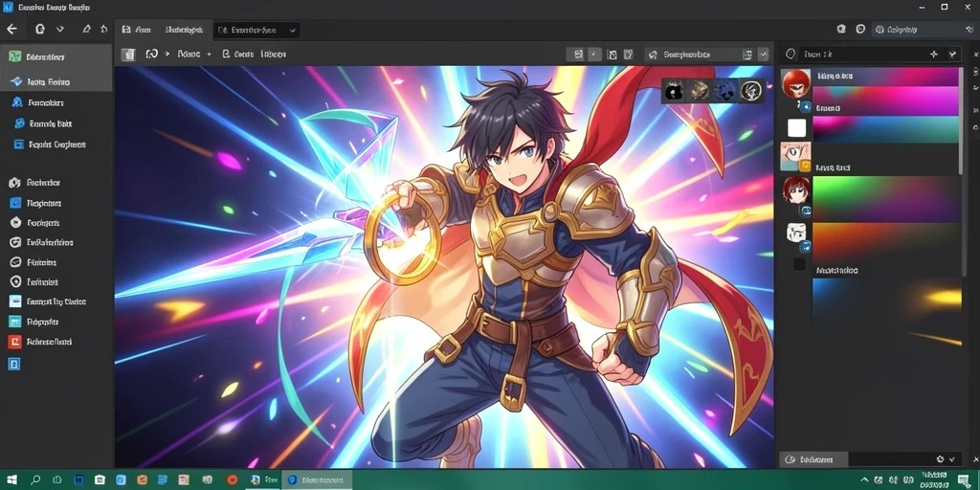Open the highlighted second sidebar item below the green one
This screenshot has width=980, height=490.
56,82
